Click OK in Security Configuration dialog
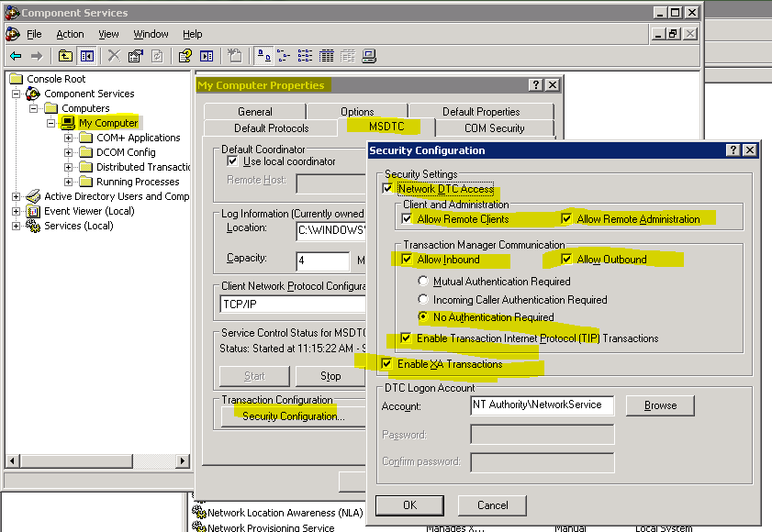The width and height of the screenshot is (772, 532). coord(409,505)
